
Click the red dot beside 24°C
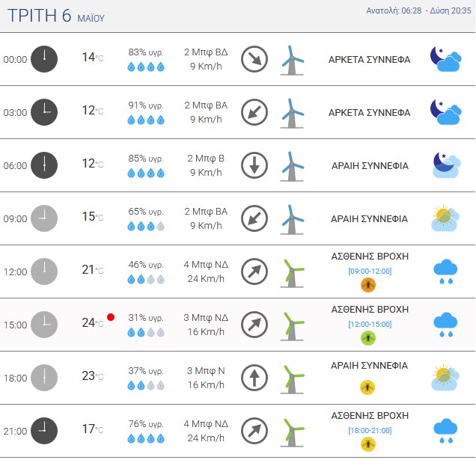pyautogui.click(x=111, y=317)
